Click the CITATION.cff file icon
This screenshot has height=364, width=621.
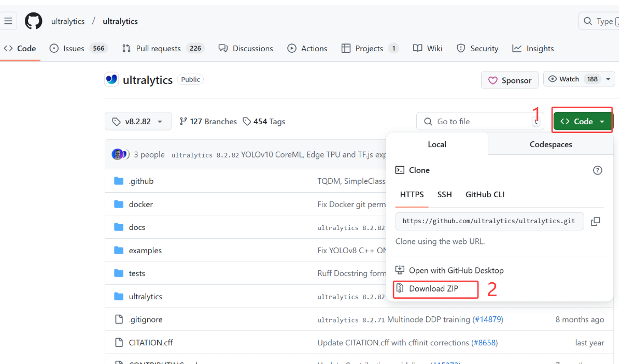[119, 343]
